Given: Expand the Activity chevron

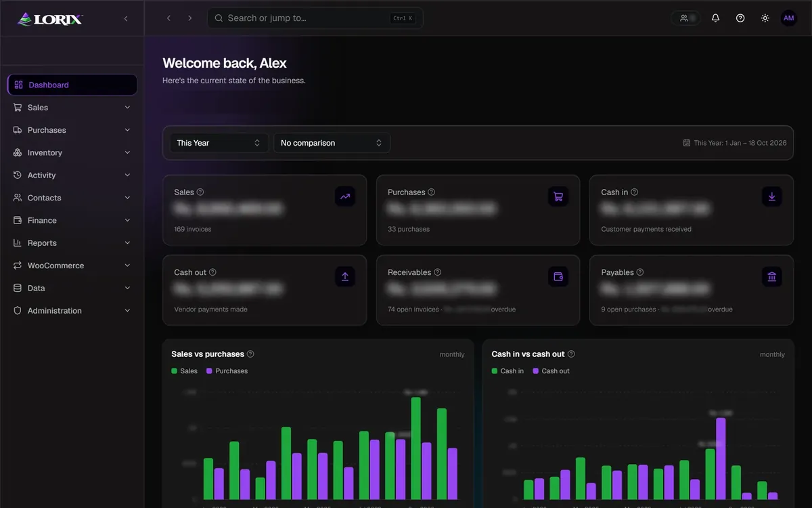Looking at the screenshot, I should 127,175.
